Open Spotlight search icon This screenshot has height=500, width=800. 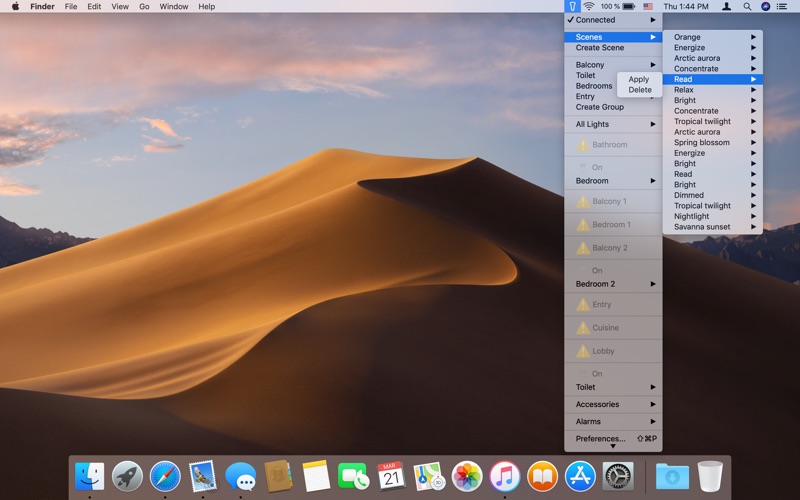(x=747, y=7)
